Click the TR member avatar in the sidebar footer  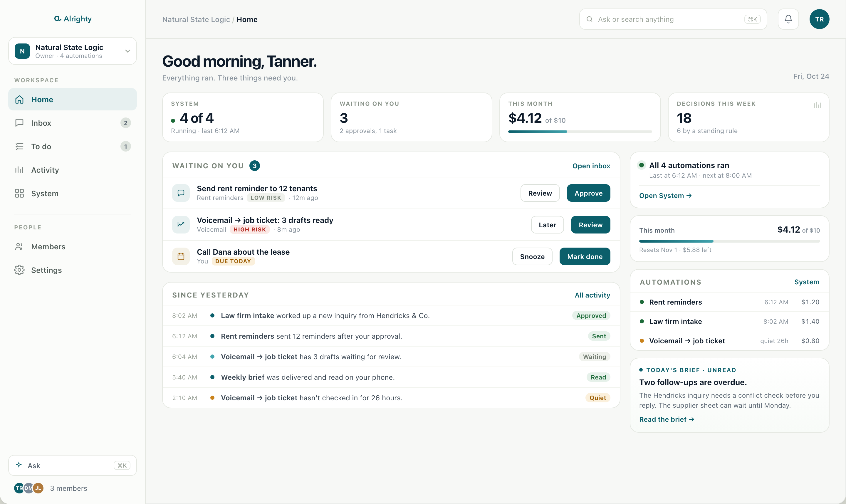coord(19,488)
